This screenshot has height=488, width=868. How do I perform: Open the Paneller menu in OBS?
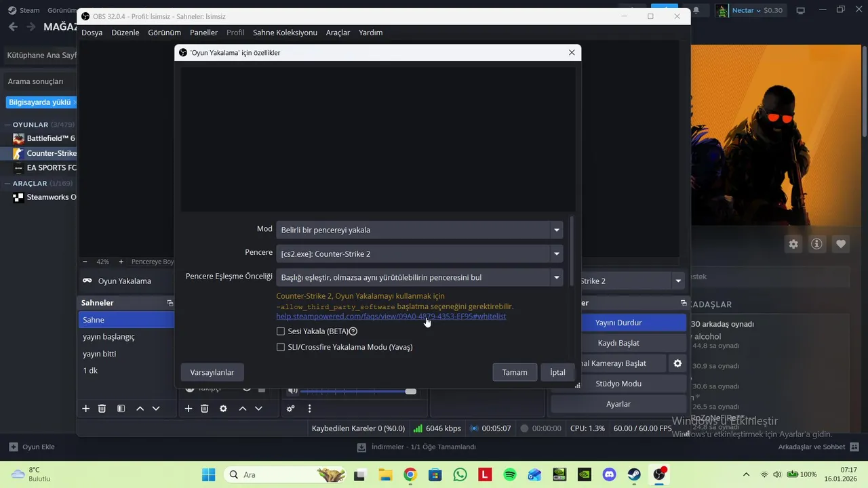204,33
